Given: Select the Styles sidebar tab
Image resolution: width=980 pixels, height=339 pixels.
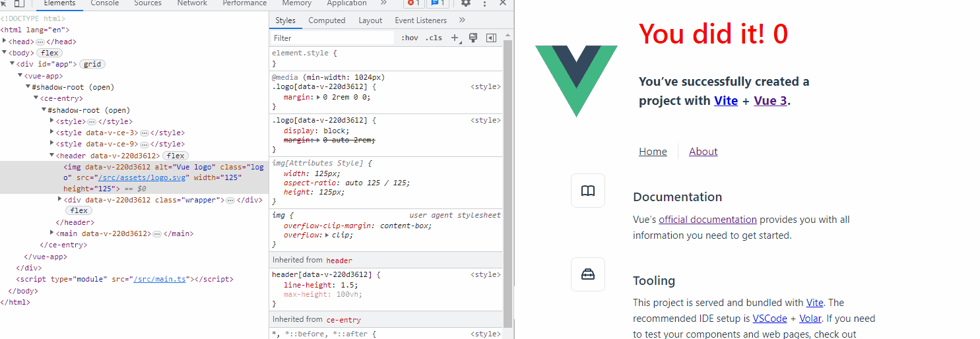Looking at the screenshot, I should [286, 20].
